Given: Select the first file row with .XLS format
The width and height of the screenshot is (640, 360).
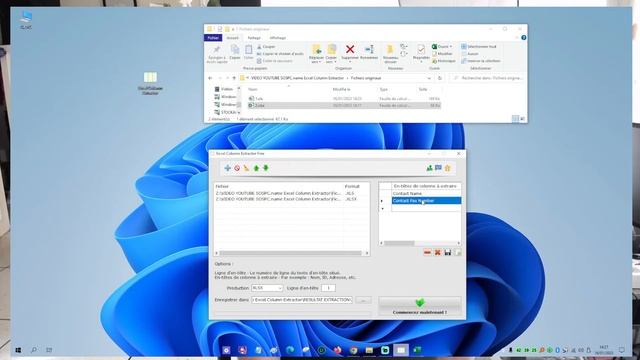Looking at the screenshot, I should pos(291,193).
